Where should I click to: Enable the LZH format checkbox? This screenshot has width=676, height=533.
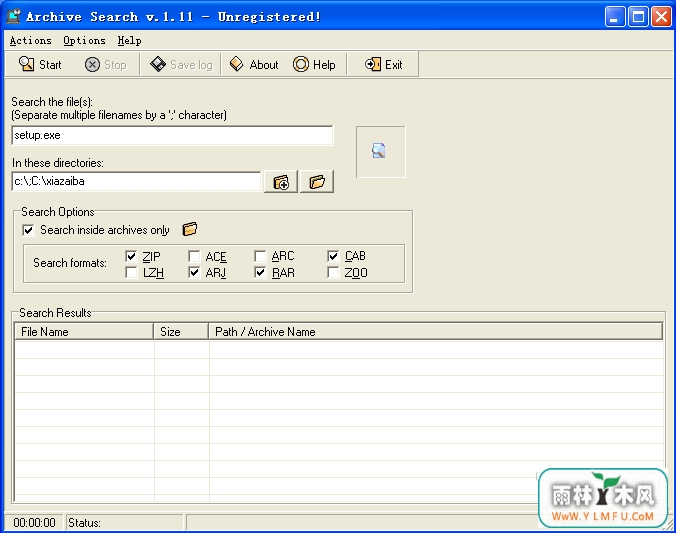coord(131,273)
